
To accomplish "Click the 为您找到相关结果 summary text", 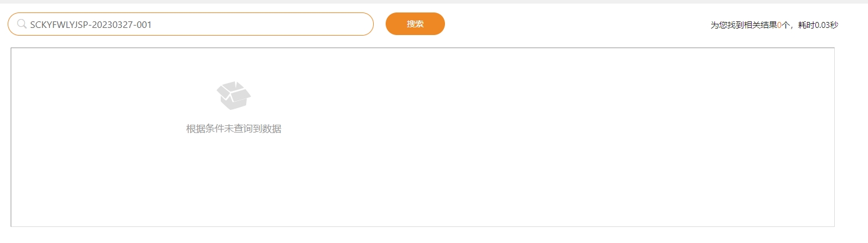I will (743, 25).
